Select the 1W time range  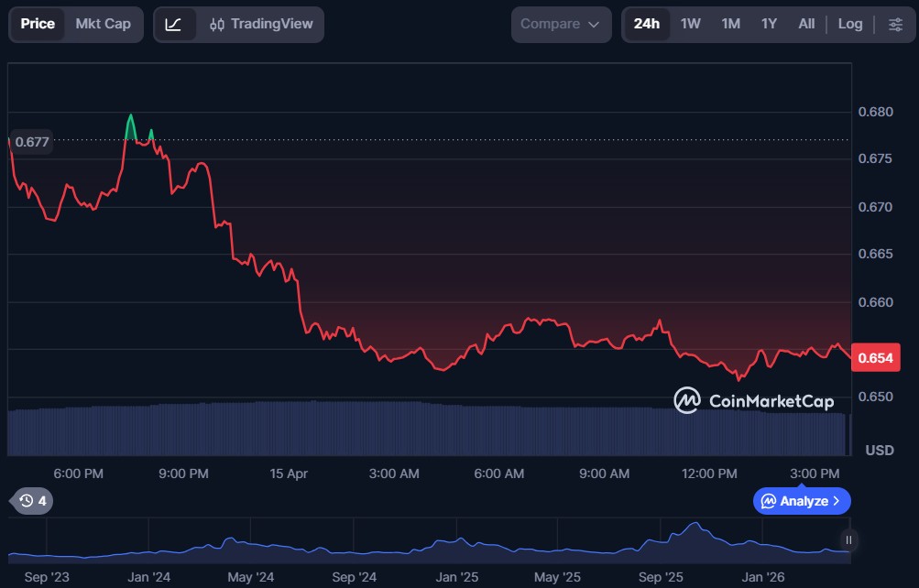690,24
